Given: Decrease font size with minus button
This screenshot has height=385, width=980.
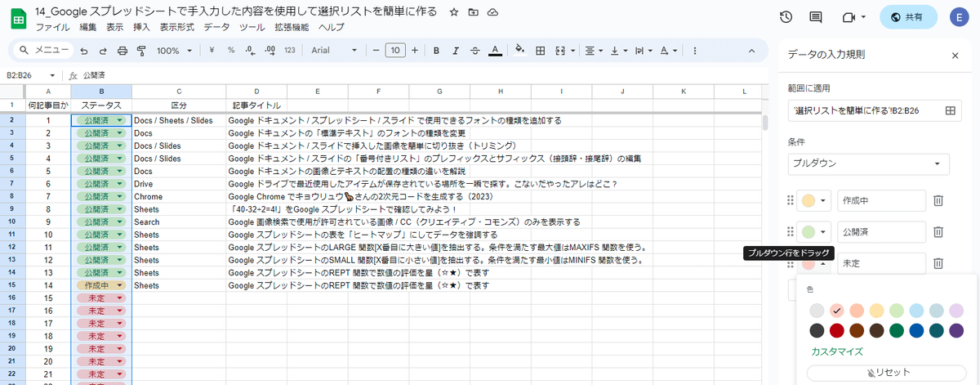Looking at the screenshot, I should coord(376,51).
